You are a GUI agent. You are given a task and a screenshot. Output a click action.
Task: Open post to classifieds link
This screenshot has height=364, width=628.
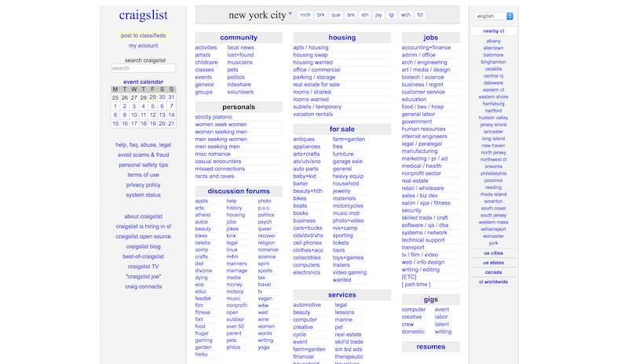[x=143, y=35]
